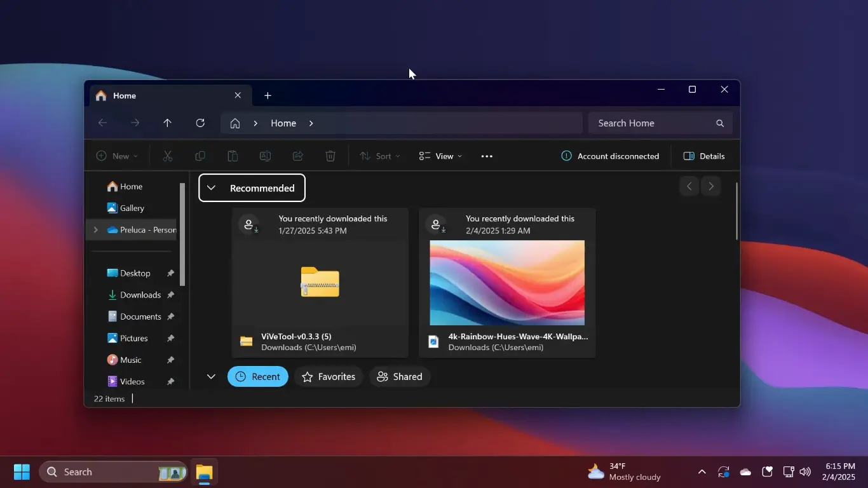Click the Copy toolbar icon
The image size is (868, 488).
click(x=200, y=156)
